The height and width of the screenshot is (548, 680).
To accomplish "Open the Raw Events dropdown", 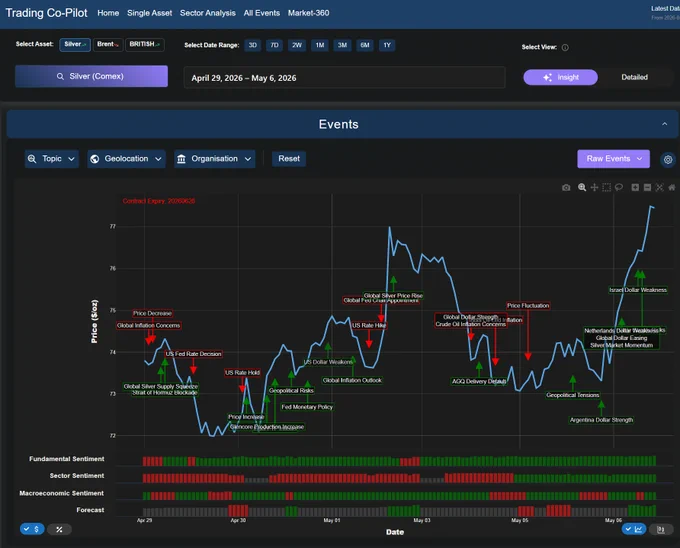I will click(x=613, y=159).
